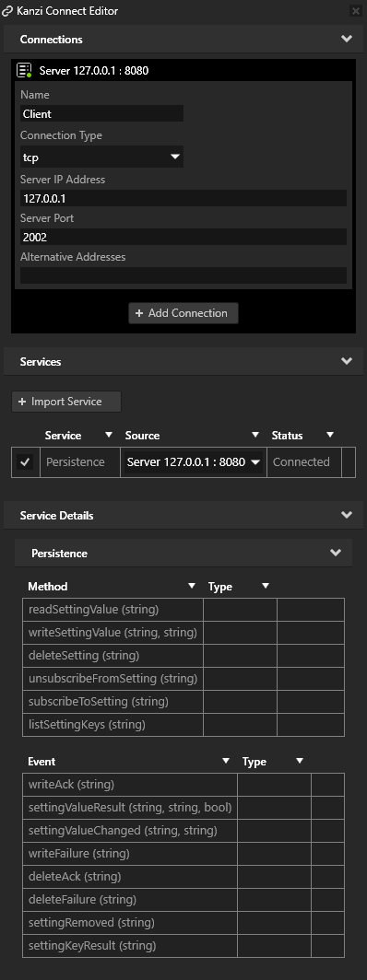Click the Source column header label
The height and width of the screenshot is (980, 367).
point(143,435)
